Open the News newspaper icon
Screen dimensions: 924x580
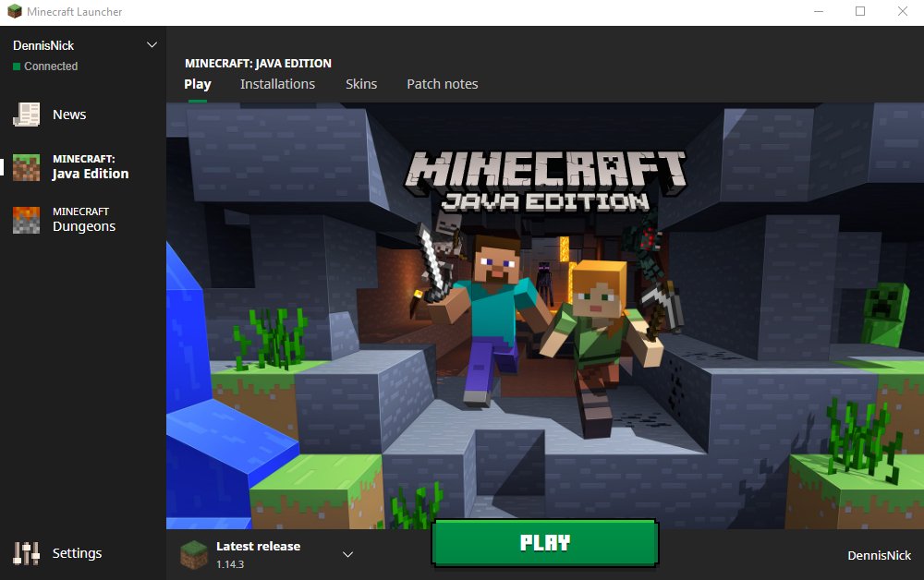coord(27,115)
